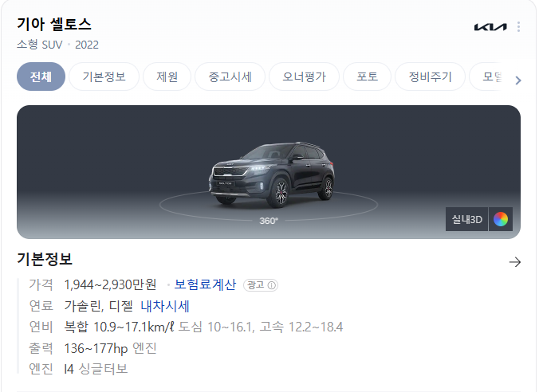The height and width of the screenshot is (392, 539).
Task: Click the ad info icon beside 광고
Action: (272, 285)
